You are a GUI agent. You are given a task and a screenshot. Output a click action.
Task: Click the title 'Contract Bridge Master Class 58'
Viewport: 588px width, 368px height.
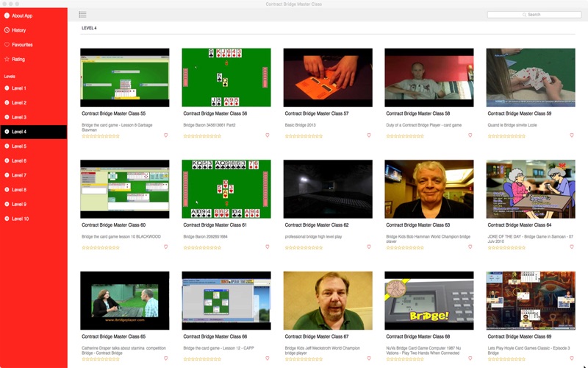[x=418, y=113]
